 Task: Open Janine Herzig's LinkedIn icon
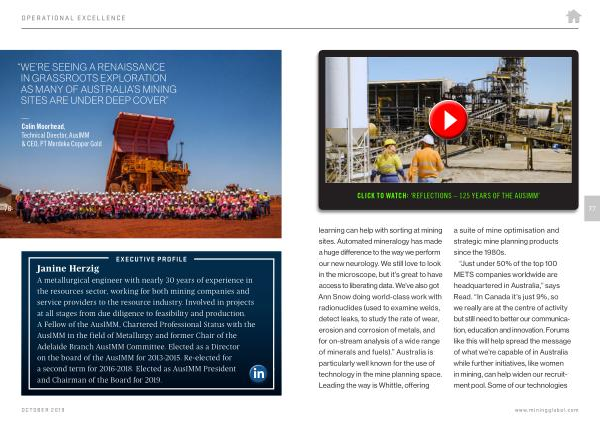click(x=258, y=373)
